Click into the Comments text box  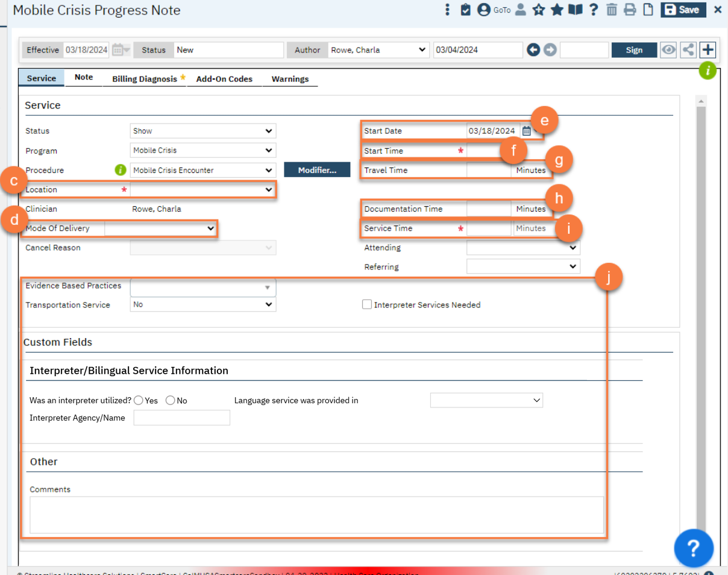pos(316,514)
